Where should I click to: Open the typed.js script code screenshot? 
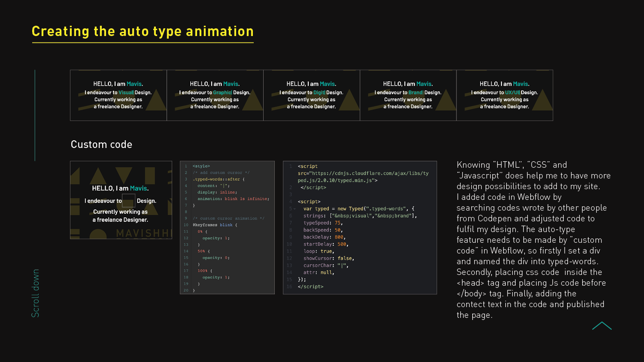coord(360,227)
